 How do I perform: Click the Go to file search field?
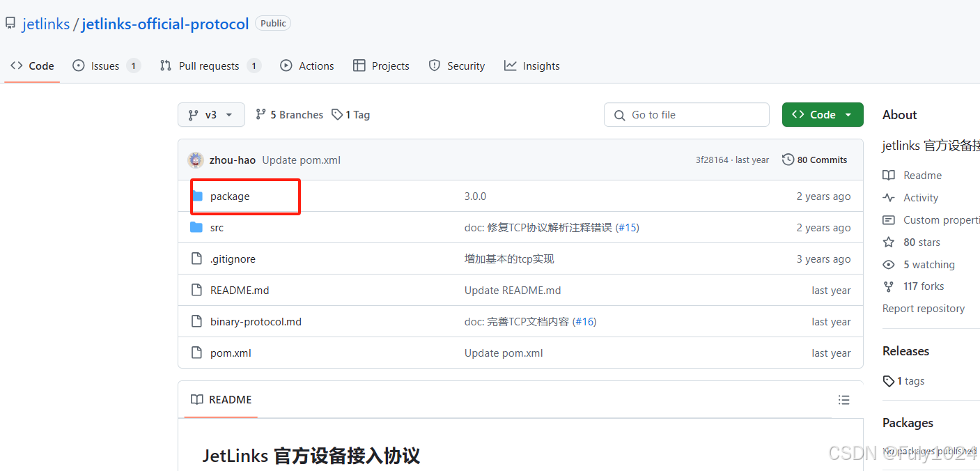pos(687,115)
